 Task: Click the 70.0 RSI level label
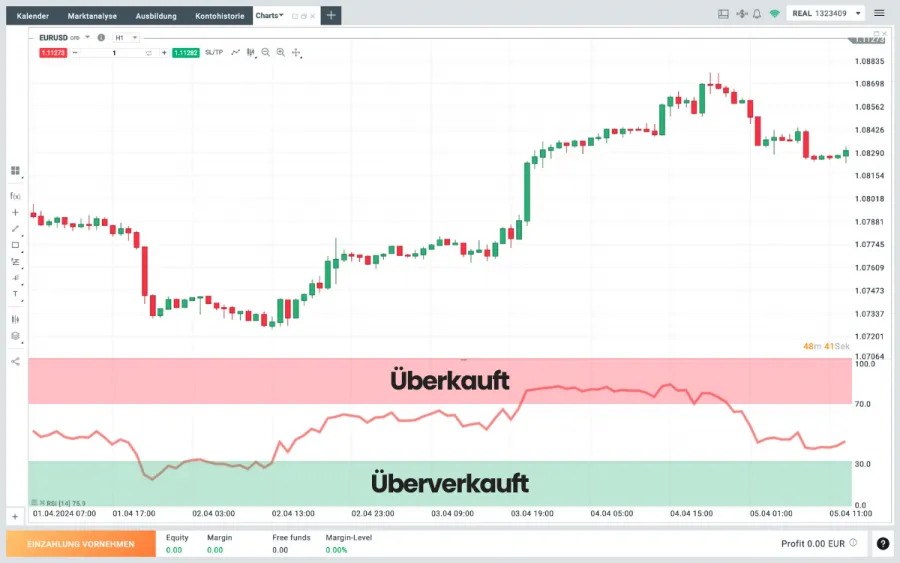863,404
